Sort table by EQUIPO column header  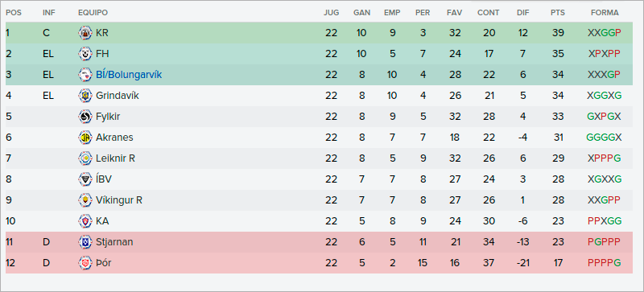point(93,13)
